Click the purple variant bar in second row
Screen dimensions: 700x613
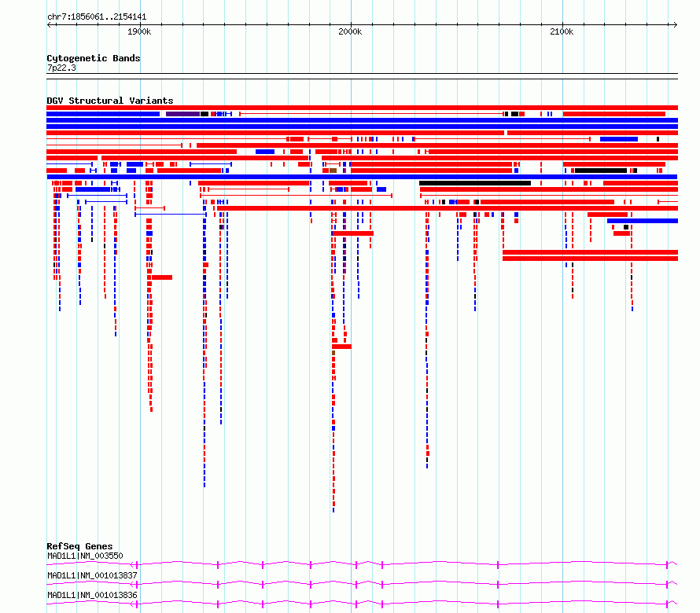(182, 114)
